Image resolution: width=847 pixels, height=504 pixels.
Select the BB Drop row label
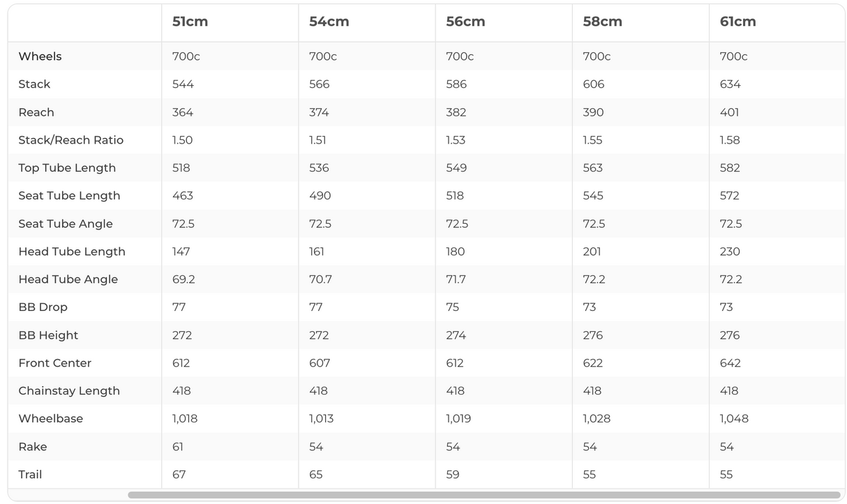43,307
